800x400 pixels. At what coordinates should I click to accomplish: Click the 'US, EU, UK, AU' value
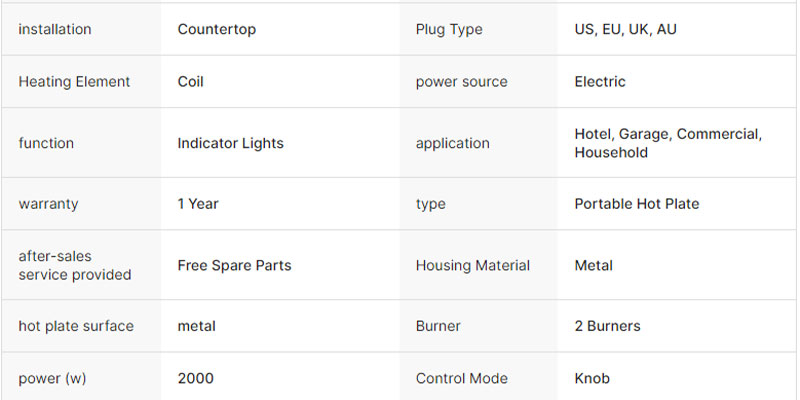[625, 30]
